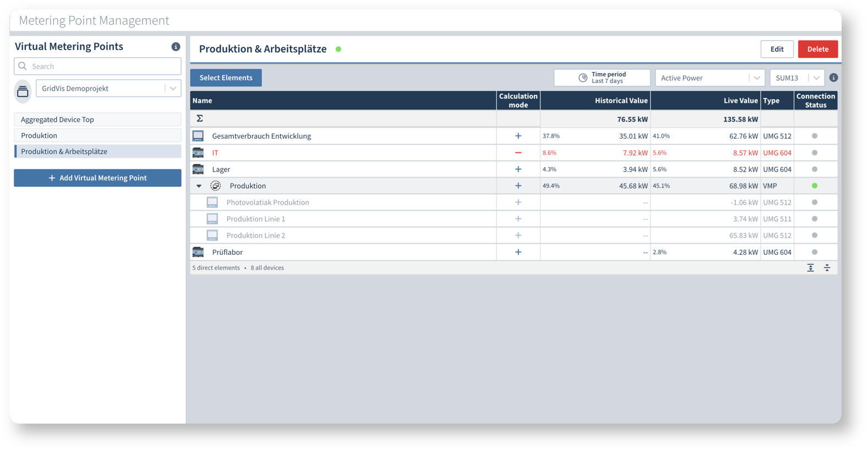Select Aggregated Device Top in the list
Screen dimensions: 868x450
point(97,119)
